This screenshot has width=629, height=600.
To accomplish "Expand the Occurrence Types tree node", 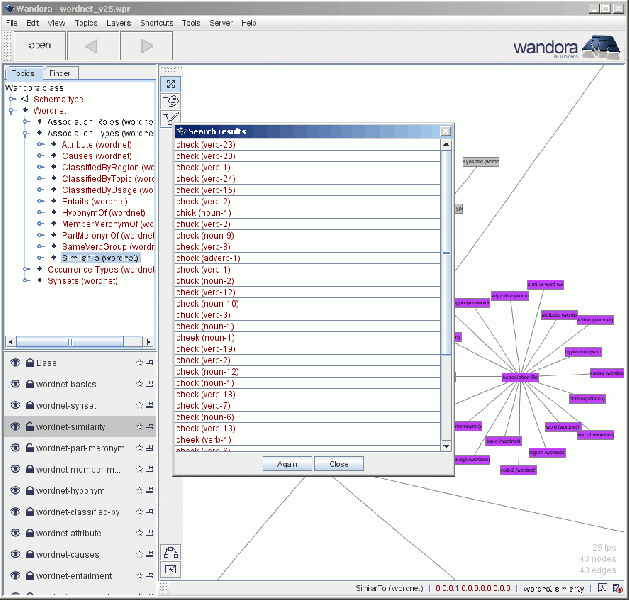I will [27, 270].
